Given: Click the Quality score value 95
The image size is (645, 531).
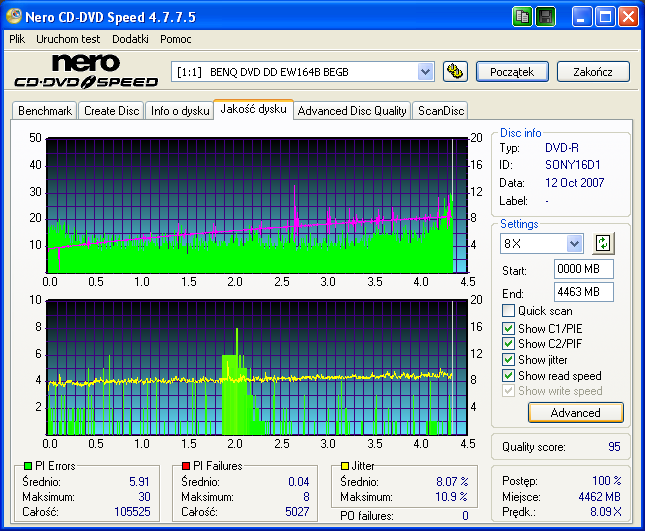Looking at the screenshot, I should click(614, 447).
